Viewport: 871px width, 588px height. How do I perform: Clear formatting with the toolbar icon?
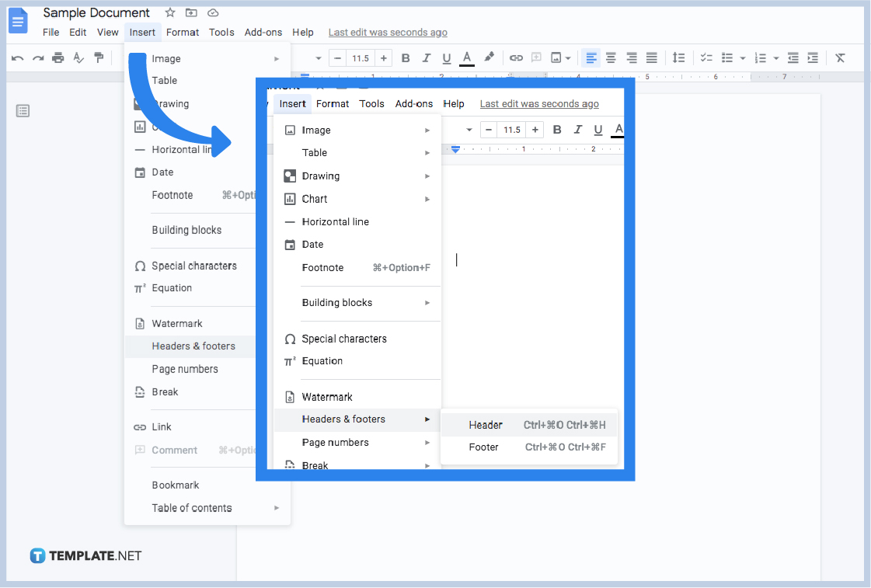(x=840, y=57)
